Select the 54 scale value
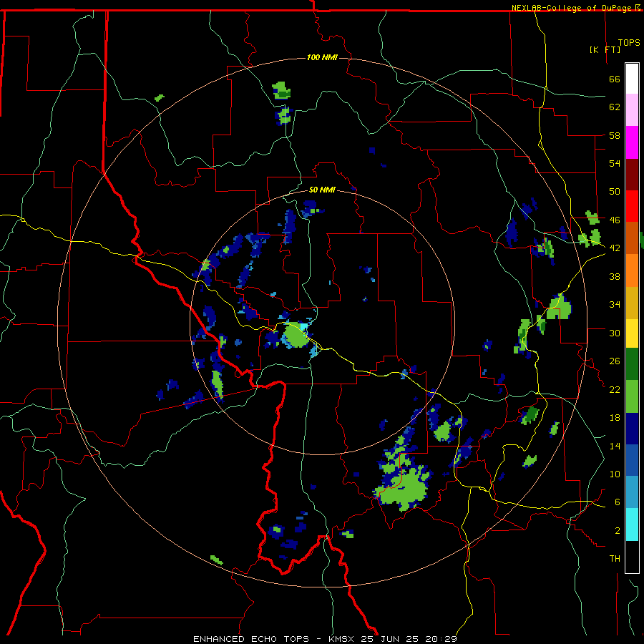The image size is (644, 644). coord(615,163)
